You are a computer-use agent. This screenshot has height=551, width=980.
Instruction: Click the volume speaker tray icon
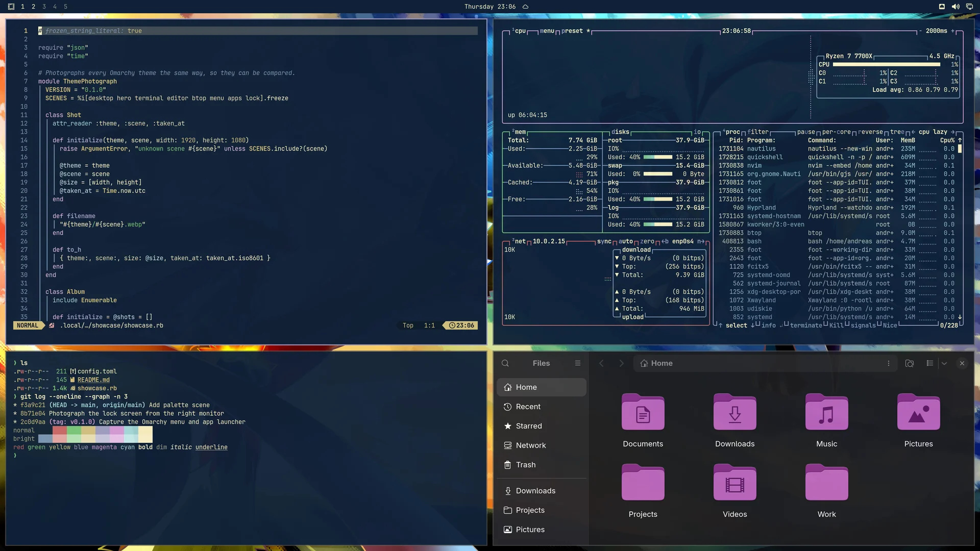[955, 7]
